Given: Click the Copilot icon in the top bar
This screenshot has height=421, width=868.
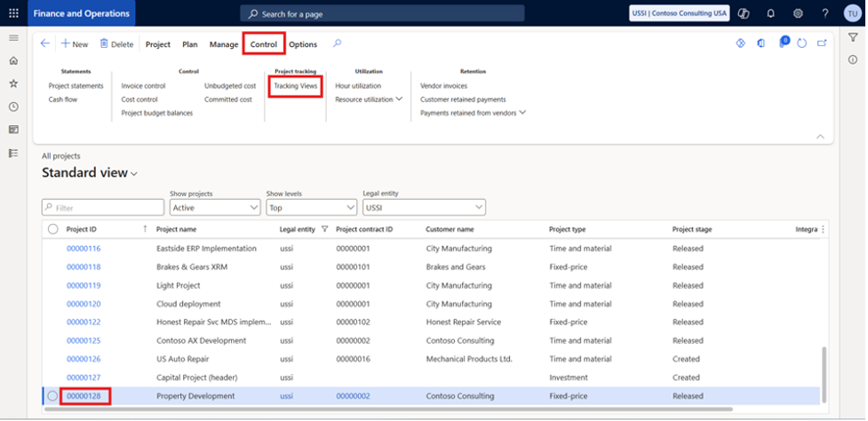Looking at the screenshot, I should coord(745,13).
